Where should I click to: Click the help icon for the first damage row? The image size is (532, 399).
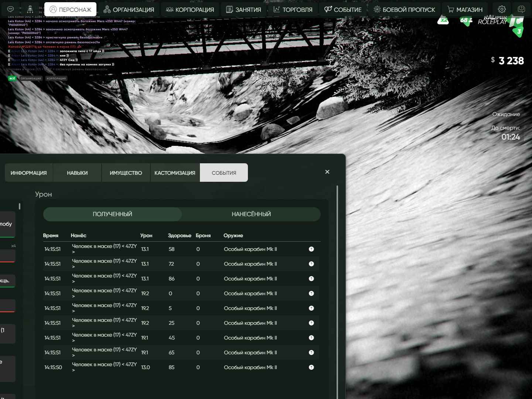[x=311, y=249]
